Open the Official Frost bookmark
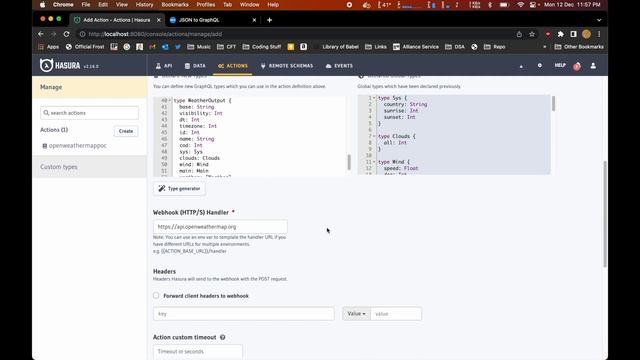 (x=85, y=47)
